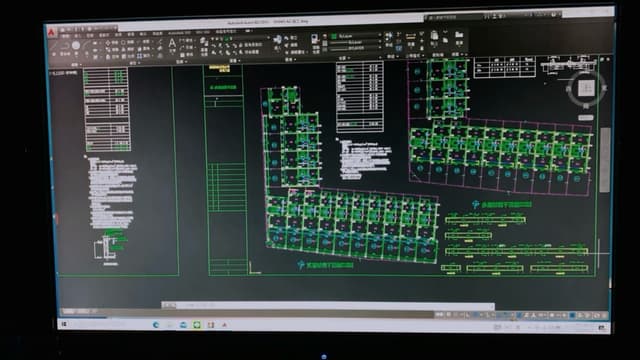Switch to the Model tab at bottom left

tap(70, 312)
